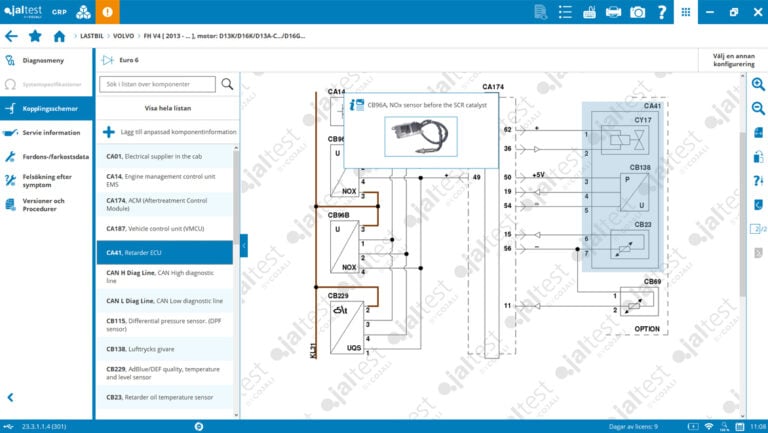The height and width of the screenshot is (433, 768).
Task: Select CAN H Diag Line row
Action: (x=165, y=277)
